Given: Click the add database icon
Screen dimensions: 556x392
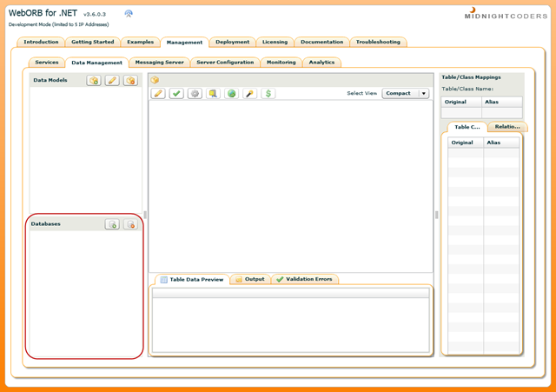Looking at the screenshot, I should [x=112, y=224].
